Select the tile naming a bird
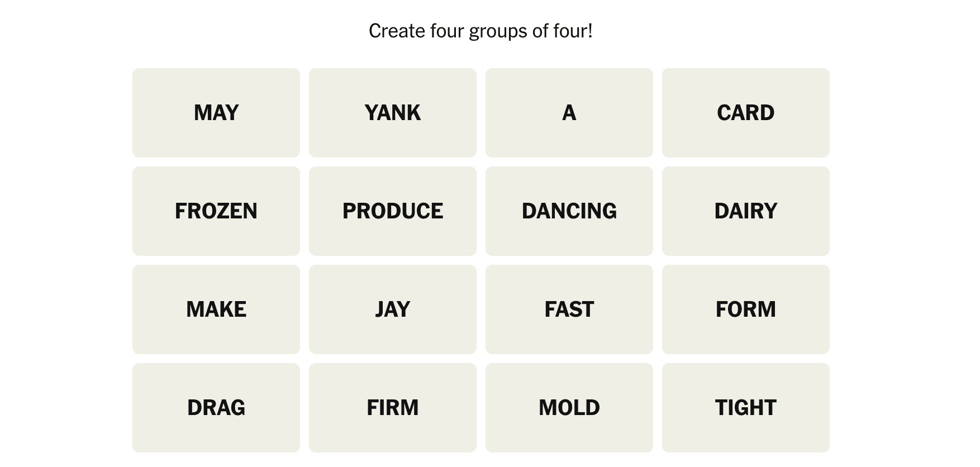The width and height of the screenshot is (980, 467). (392, 309)
